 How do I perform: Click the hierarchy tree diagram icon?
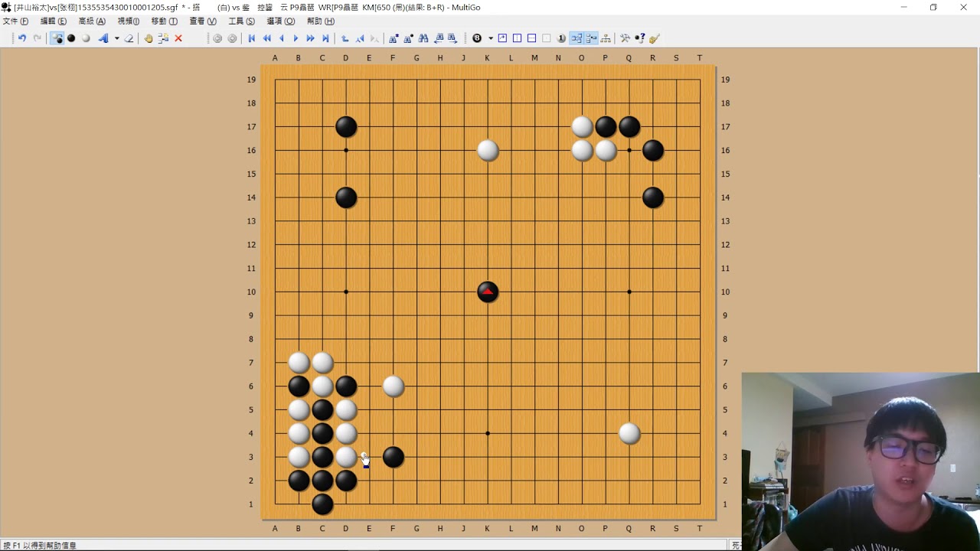point(606,38)
